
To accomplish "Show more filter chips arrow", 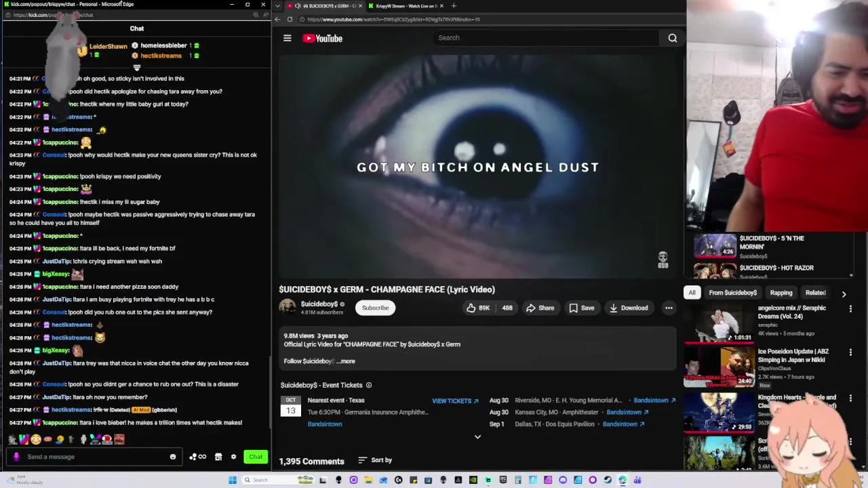I will (844, 294).
